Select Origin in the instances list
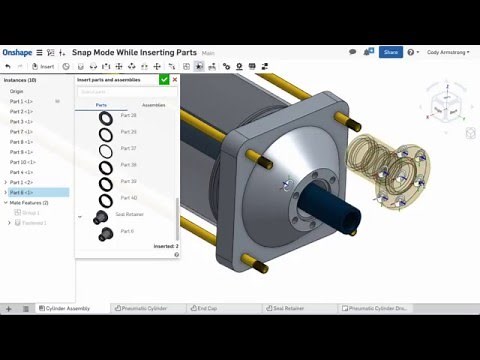This screenshot has height=360, width=480. pos(16,91)
